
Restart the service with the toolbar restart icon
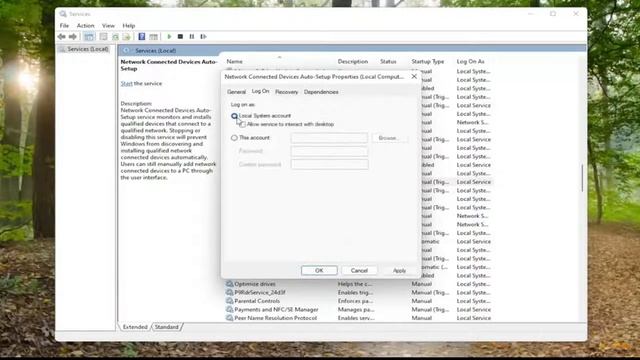(x=203, y=37)
